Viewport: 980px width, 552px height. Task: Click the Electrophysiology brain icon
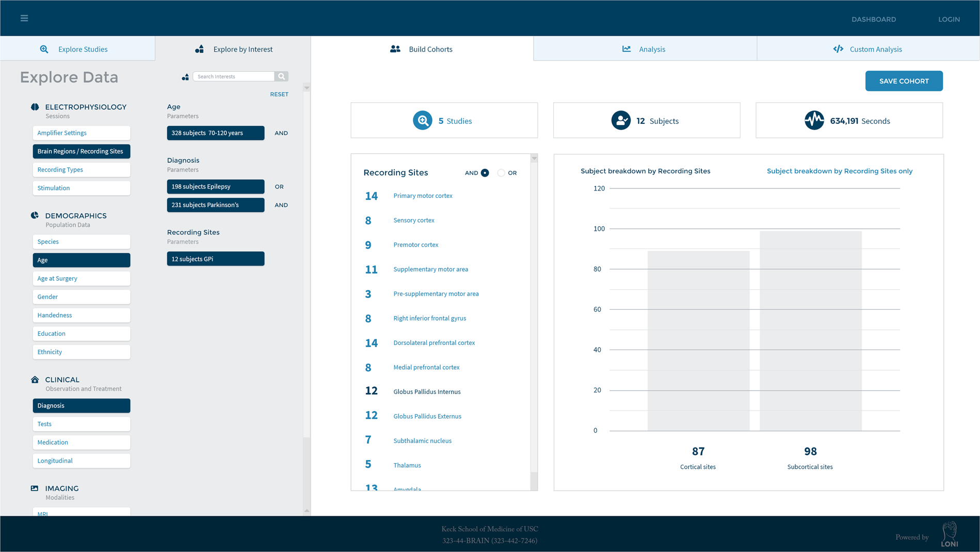point(35,107)
